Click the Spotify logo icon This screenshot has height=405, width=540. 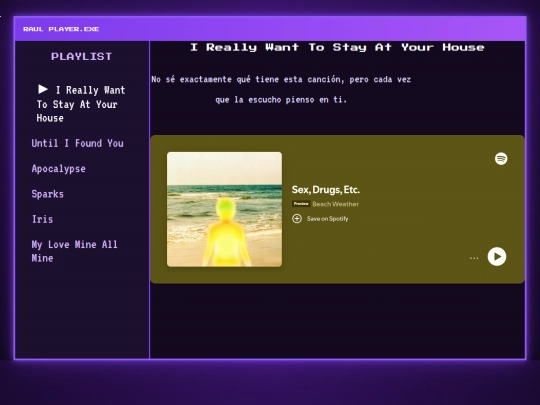pyautogui.click(x=501, y=159)
